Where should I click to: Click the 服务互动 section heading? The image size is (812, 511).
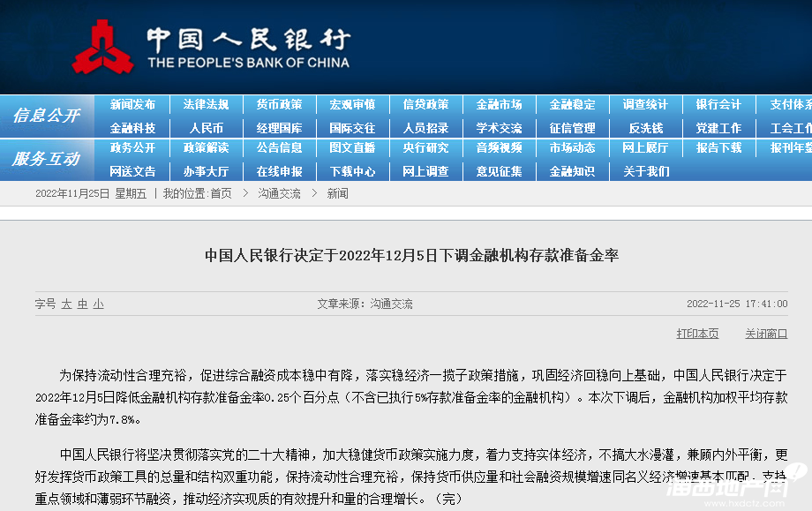[x=47, y=159]
